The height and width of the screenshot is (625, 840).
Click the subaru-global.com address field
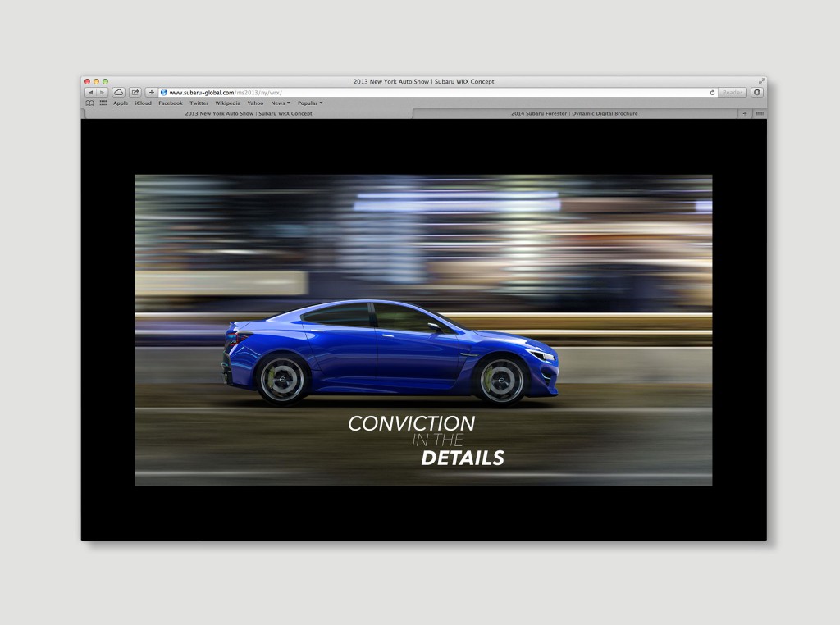[x=438, y=93]
